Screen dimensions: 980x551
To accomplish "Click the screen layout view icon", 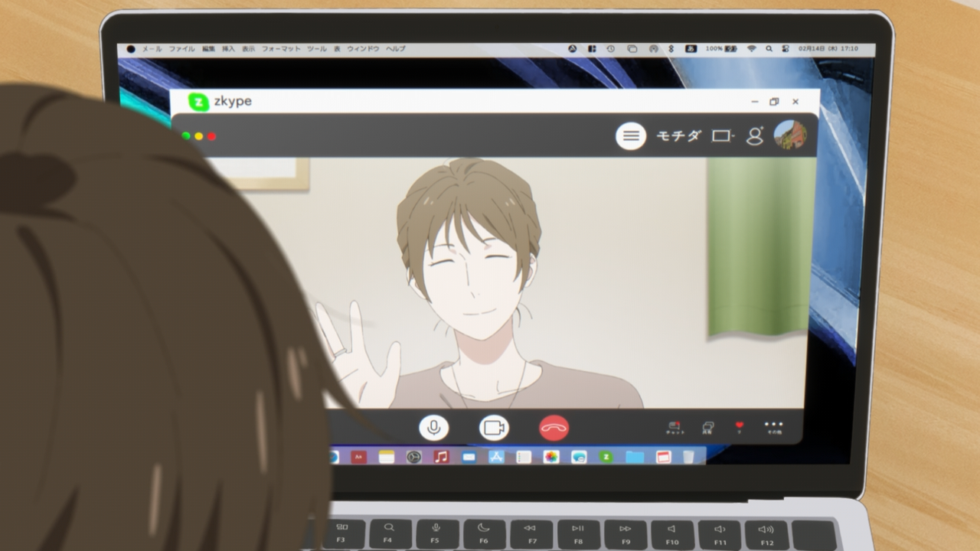I will [x=721, y=136].
